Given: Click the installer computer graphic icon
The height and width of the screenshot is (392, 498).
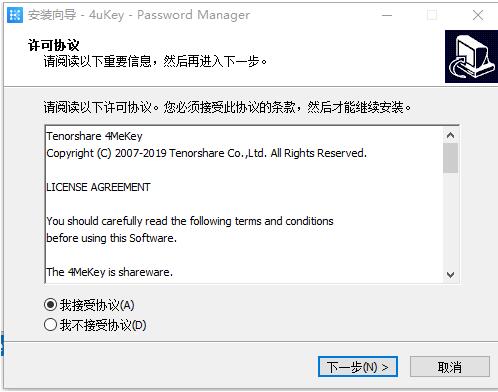Looking at the screenshot, I should (471, 56).
